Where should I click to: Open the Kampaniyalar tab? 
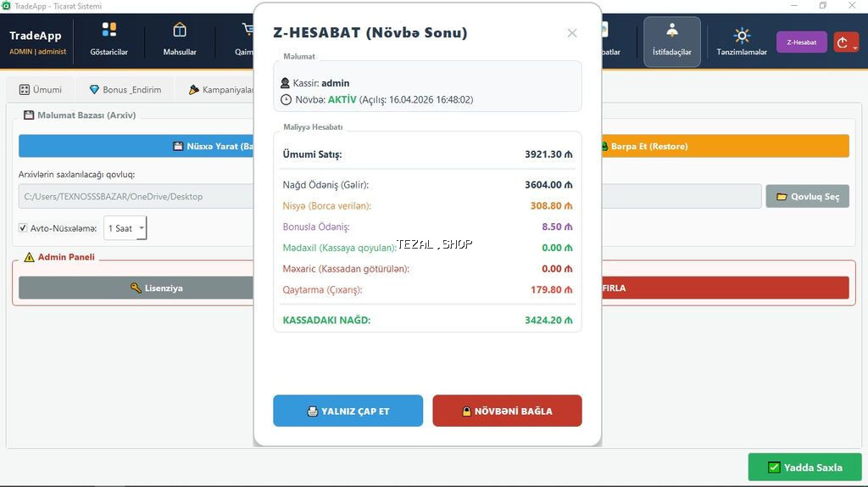[220, 90]
